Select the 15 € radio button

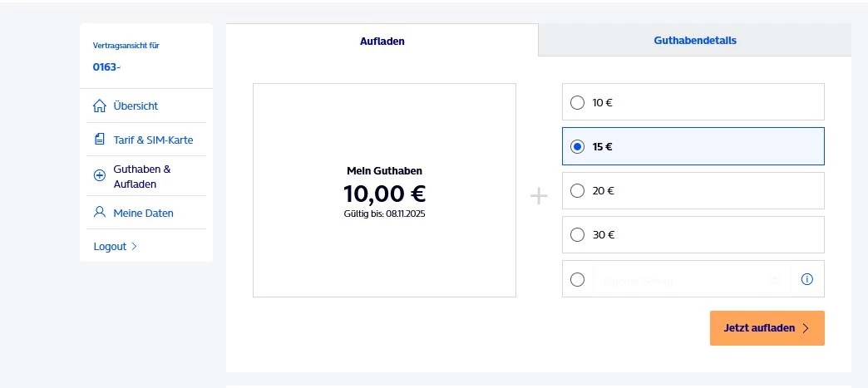click(x=578, y=147)
